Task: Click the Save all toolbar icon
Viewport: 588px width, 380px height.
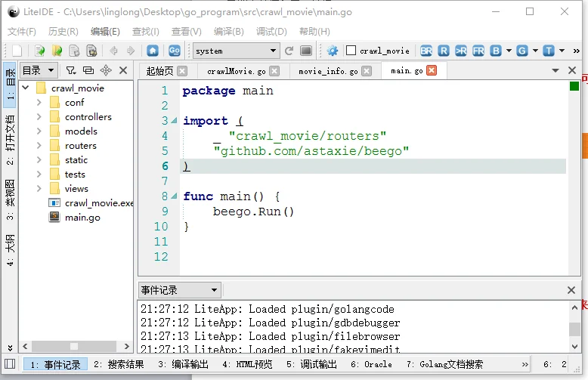Action: click(91, 51)
